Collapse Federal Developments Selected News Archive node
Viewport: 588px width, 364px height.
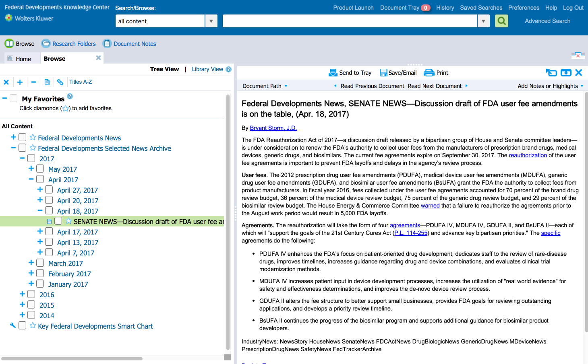(13, 148)
